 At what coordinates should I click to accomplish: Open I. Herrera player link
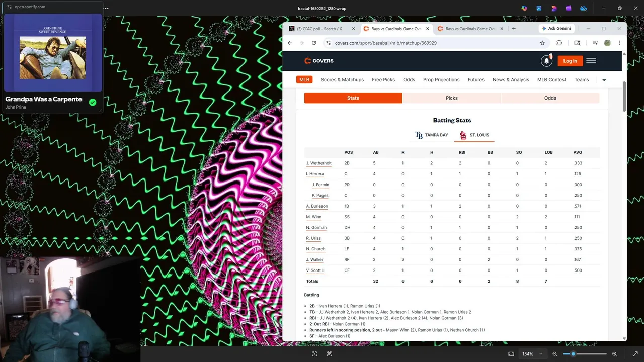[315, 174]
